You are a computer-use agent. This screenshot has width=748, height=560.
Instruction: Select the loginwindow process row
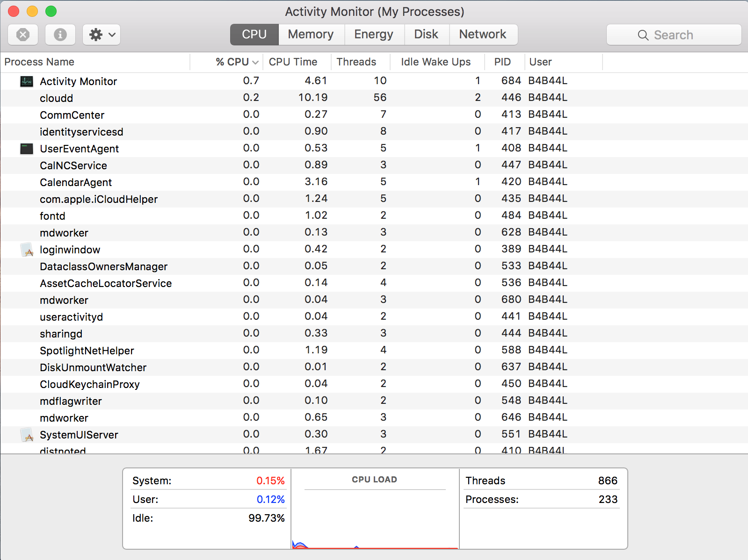[374, 250]
